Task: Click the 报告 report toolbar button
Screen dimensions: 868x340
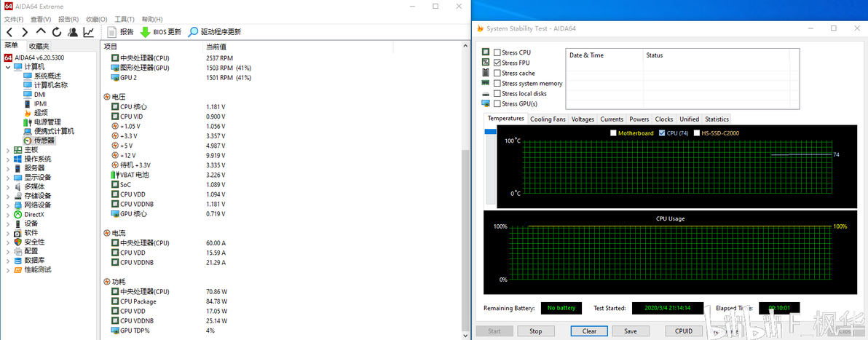Action: tap(120, 32)
